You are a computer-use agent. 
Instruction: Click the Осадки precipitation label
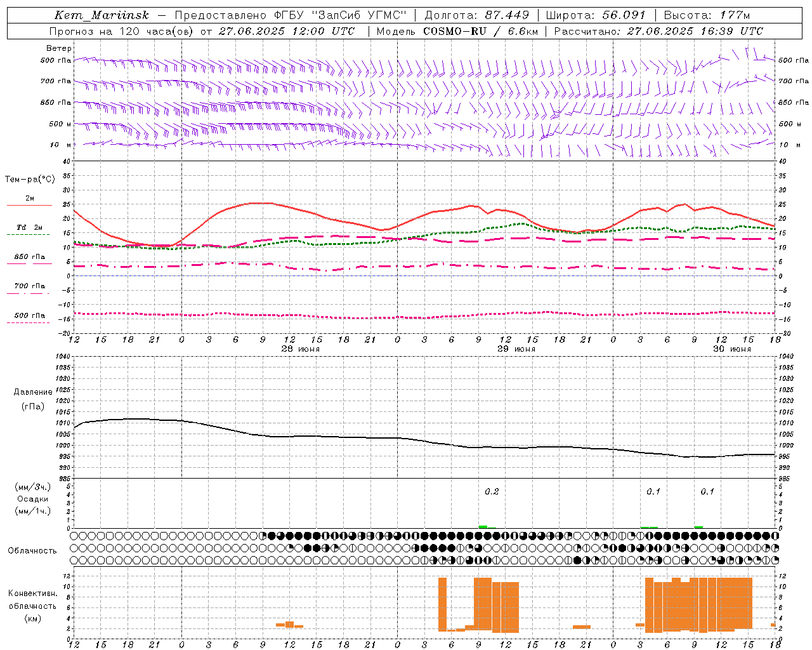tap(33, 499)
